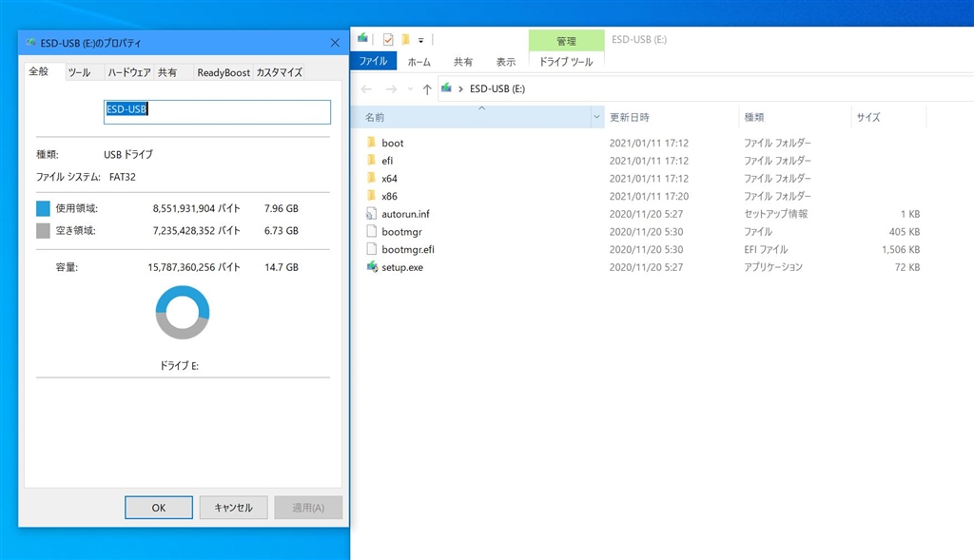
Task: Click the setup.exe application icon
Action: tap(372, 267)
